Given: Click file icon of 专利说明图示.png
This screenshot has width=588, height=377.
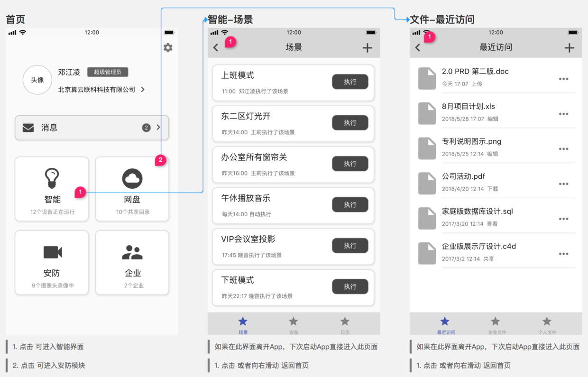Looking at the screenshot, I should pos(427,148).
